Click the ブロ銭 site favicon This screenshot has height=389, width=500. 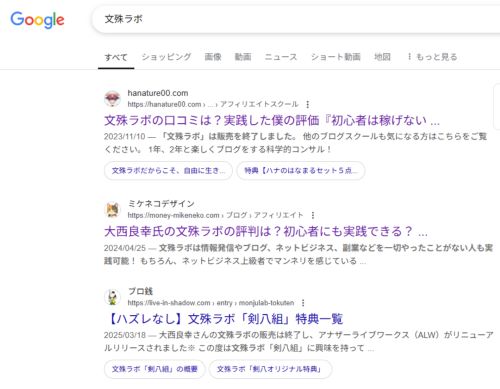pyautogui.click(x=112, y=297)
